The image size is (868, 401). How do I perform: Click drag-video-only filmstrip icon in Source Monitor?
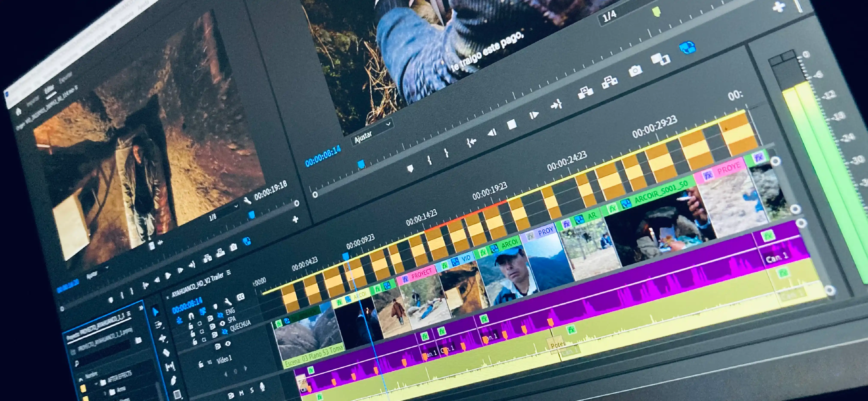(152, 246)
